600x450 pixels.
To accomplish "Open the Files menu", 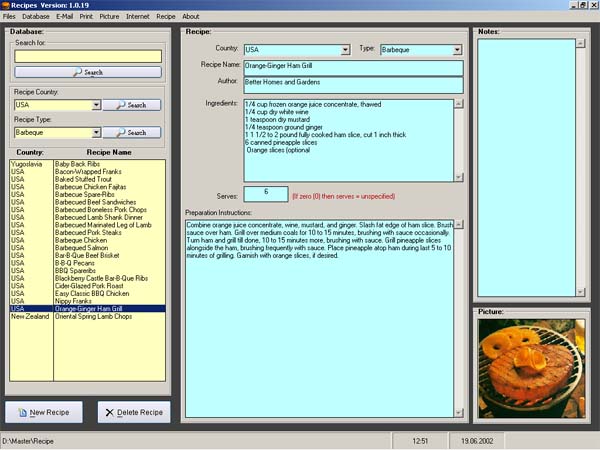I will [x=9, y=17].
